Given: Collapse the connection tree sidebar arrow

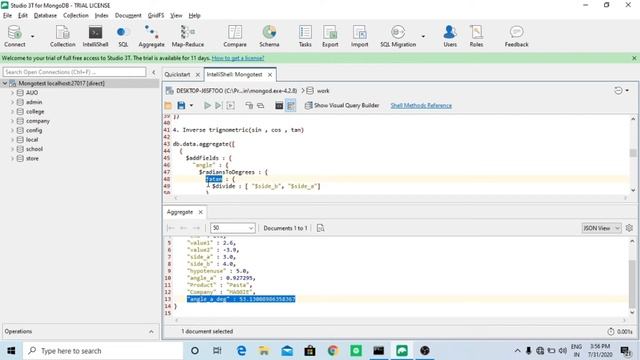Looking at the screenshot, I should [153, 72].
